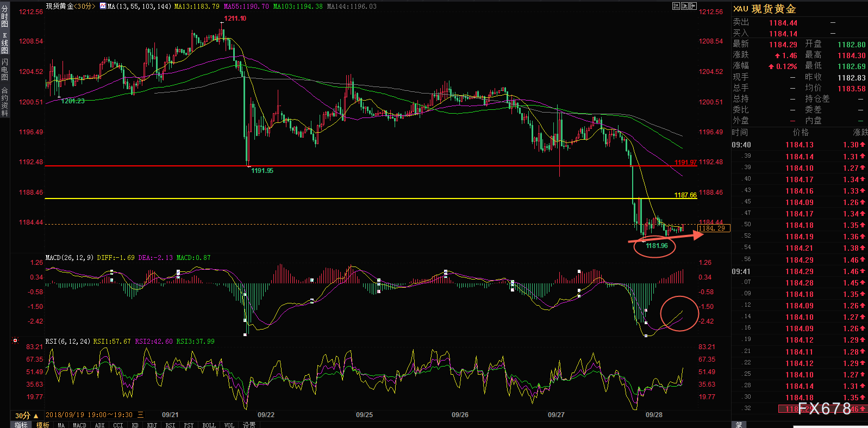Click the MA144:1196.03 value

[x=352, y=7]
